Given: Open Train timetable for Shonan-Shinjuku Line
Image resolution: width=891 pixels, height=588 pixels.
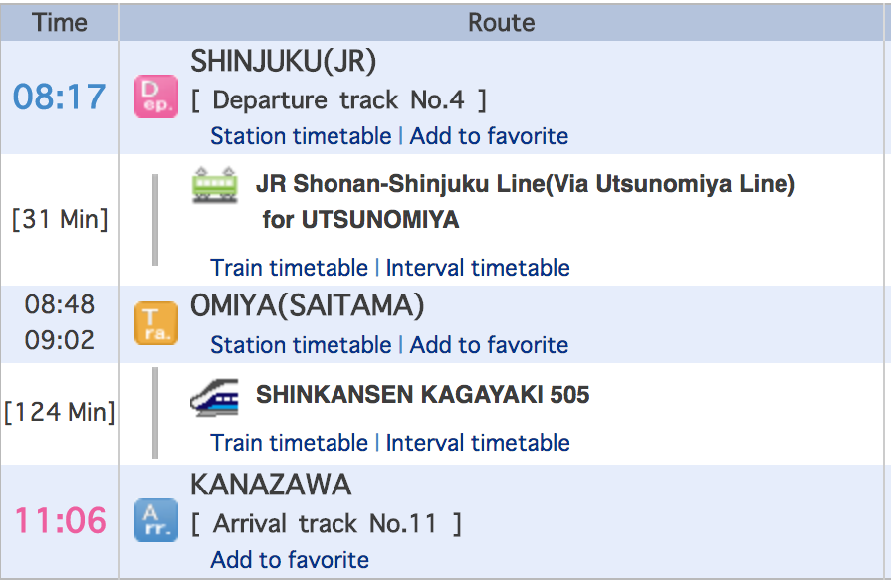Looking at the screenshot, I should point(289,268).
